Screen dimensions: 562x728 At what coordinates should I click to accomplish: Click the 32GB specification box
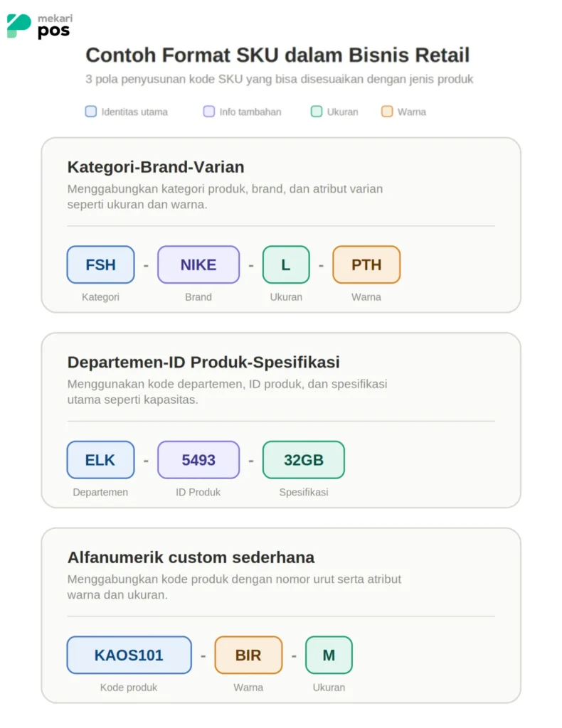(304, 460)
